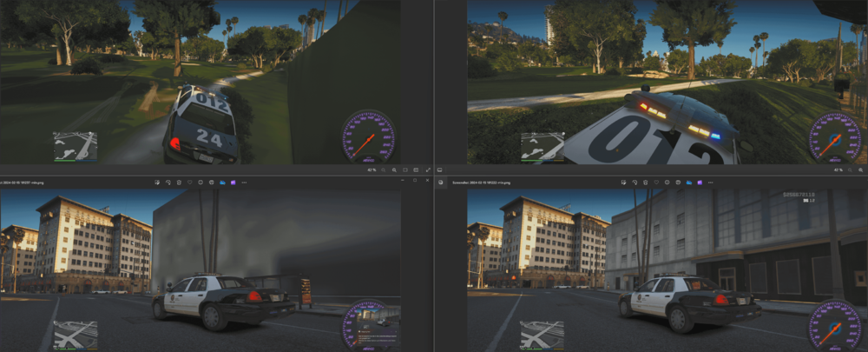Click the 42 % zoom value, left viewer
The image size is (868, 352).
372,169
